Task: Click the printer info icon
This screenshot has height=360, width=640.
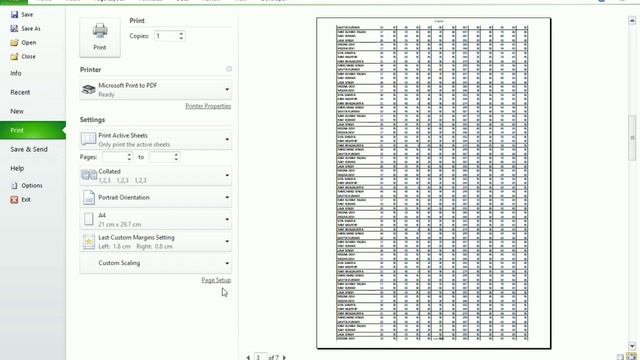Action: click(229, 69)
